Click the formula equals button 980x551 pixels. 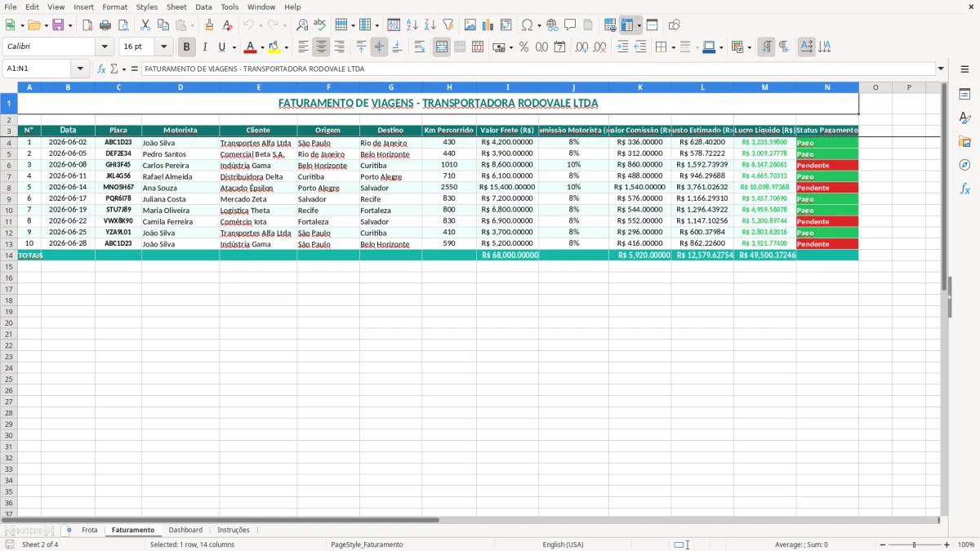[135, 69]
